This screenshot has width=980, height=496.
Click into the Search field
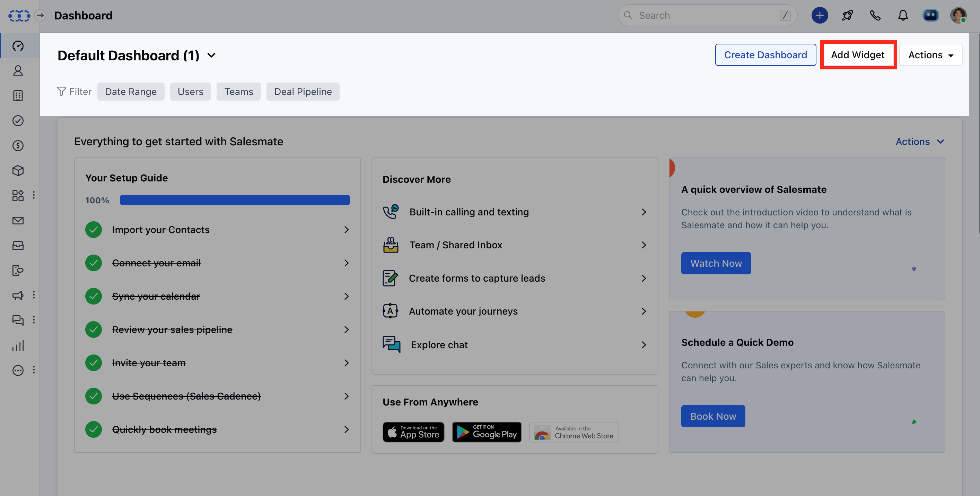point(707,15)
